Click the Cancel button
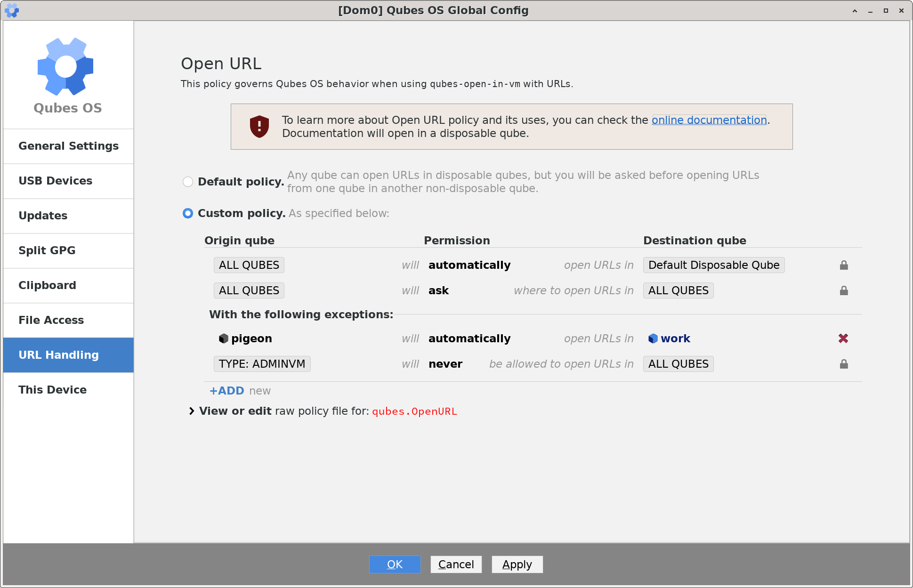 pos(456,564)
